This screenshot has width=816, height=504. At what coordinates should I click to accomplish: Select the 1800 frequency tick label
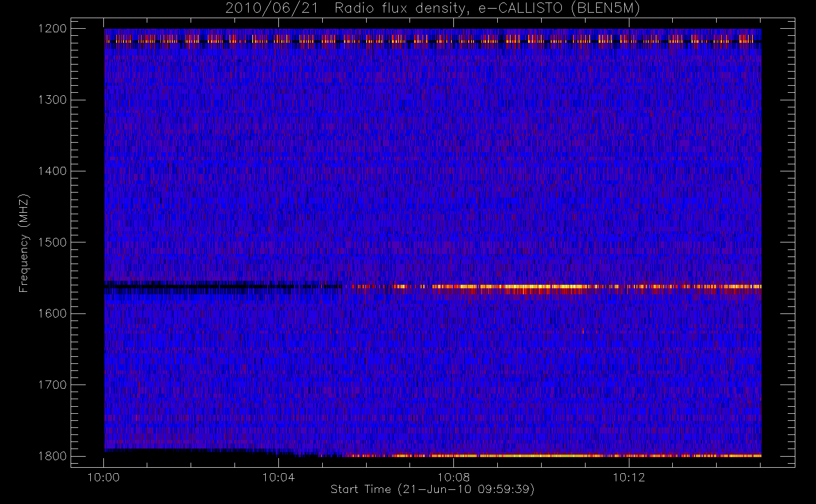pos(52,456)
